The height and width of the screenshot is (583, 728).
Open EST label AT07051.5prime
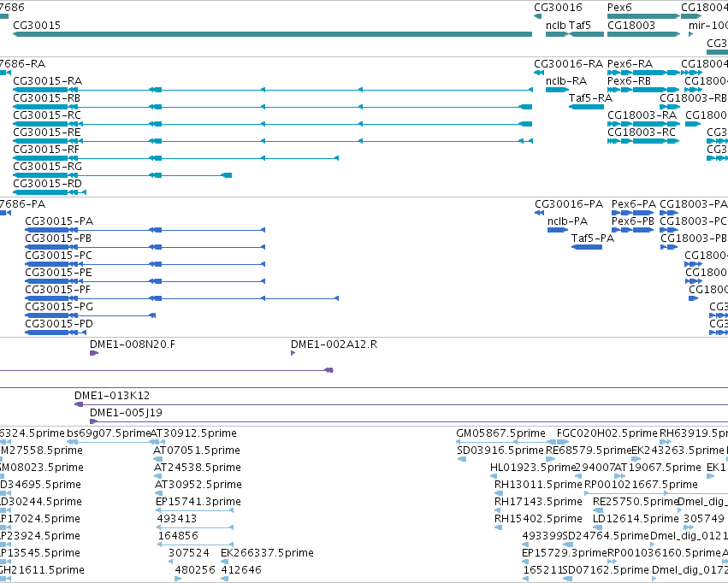pos(197,450)
